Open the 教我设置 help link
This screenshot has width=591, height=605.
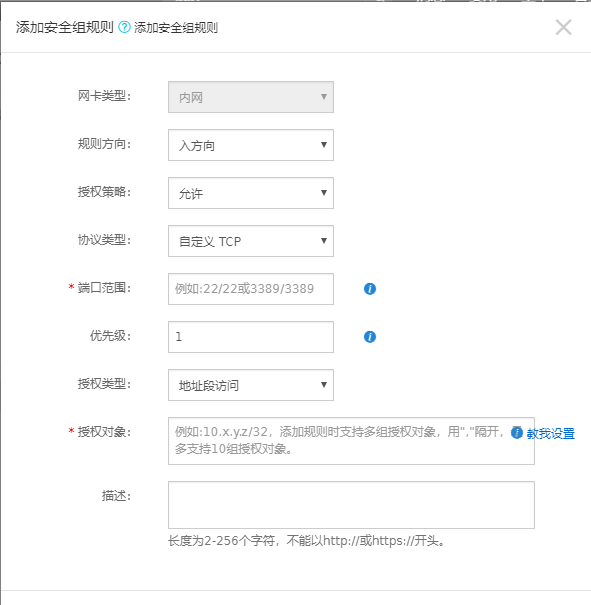click(550, 433)
